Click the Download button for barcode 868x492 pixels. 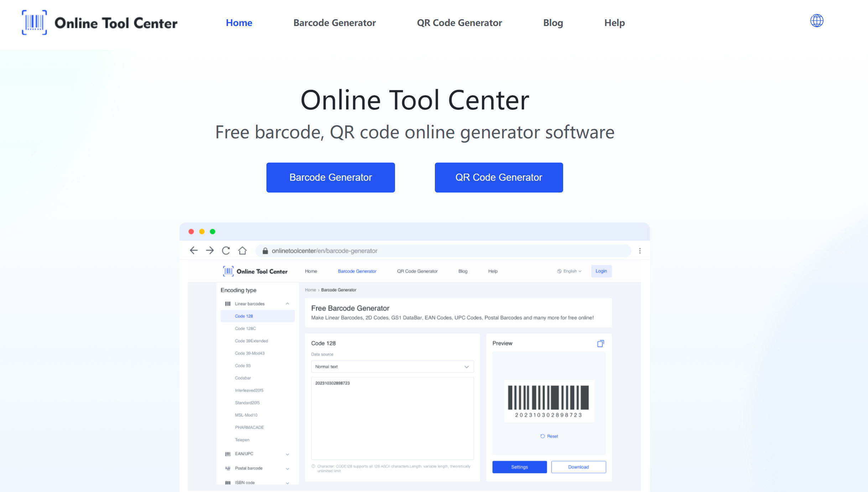(577, 467)
